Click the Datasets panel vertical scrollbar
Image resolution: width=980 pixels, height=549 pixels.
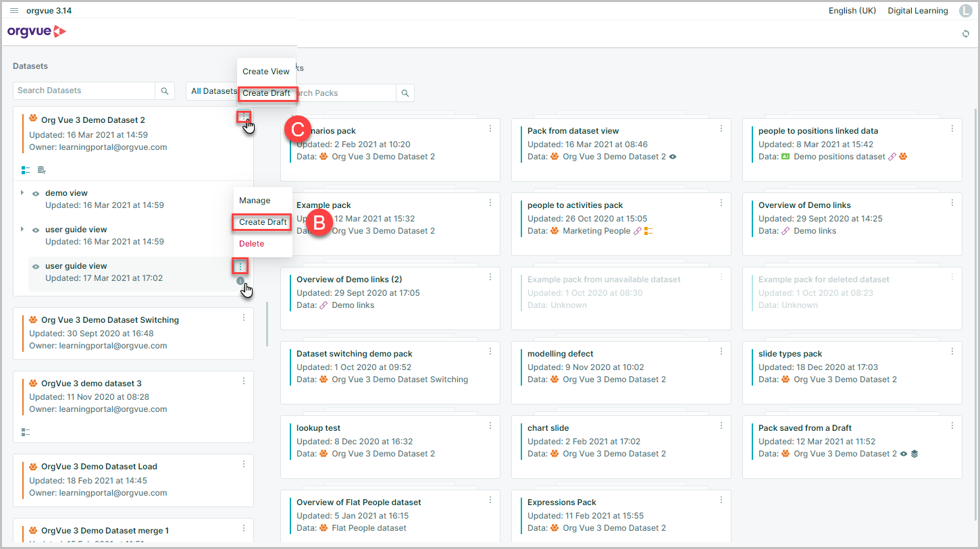268,323
